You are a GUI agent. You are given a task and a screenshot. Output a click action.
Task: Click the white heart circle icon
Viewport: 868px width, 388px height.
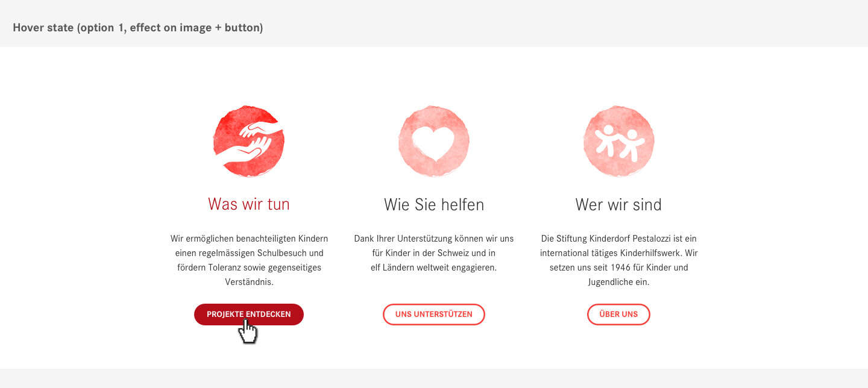point(433,142)
